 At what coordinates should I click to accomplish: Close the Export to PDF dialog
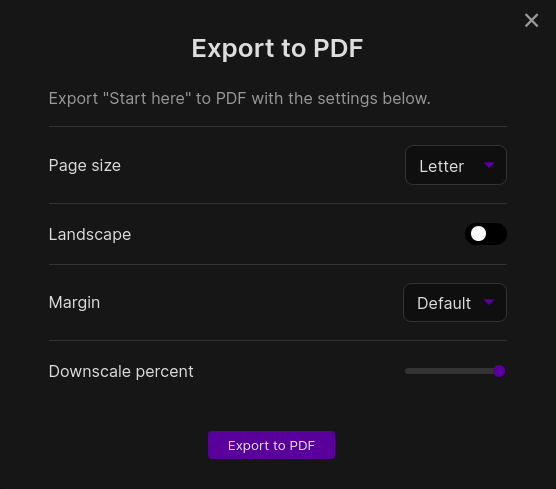pyautogui.click(x=531, y=20)
